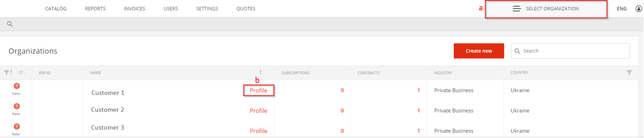Image resolution: width=644 pixels, height=138 pixels.
Task: Click the Subscriptions column header
Action: [295, 73]
